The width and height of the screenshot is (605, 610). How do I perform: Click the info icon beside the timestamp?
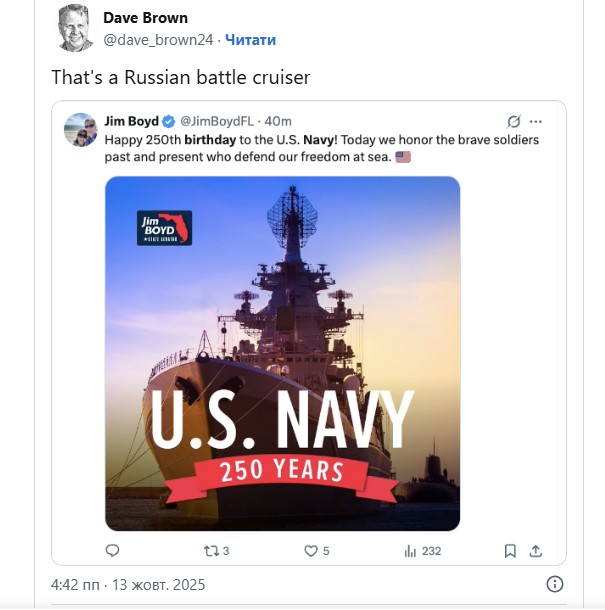(x=555, y=585)
